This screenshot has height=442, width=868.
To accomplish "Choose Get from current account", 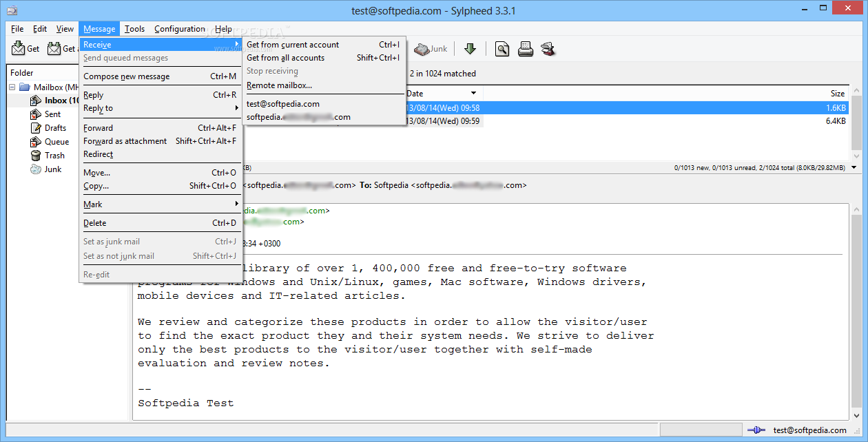I will (x=323, y=45).
